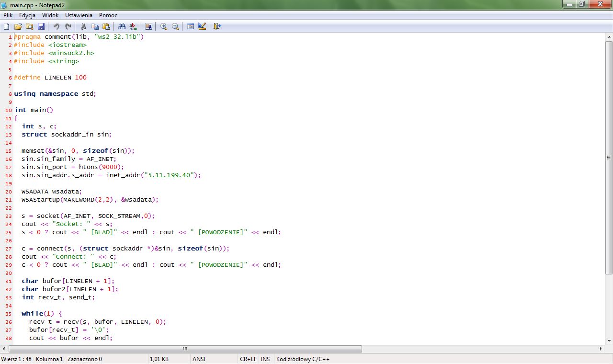Viewport: 613px width, 364px height.
Task: Toggle word wrap on the toolbar
Action: point(149,26)
